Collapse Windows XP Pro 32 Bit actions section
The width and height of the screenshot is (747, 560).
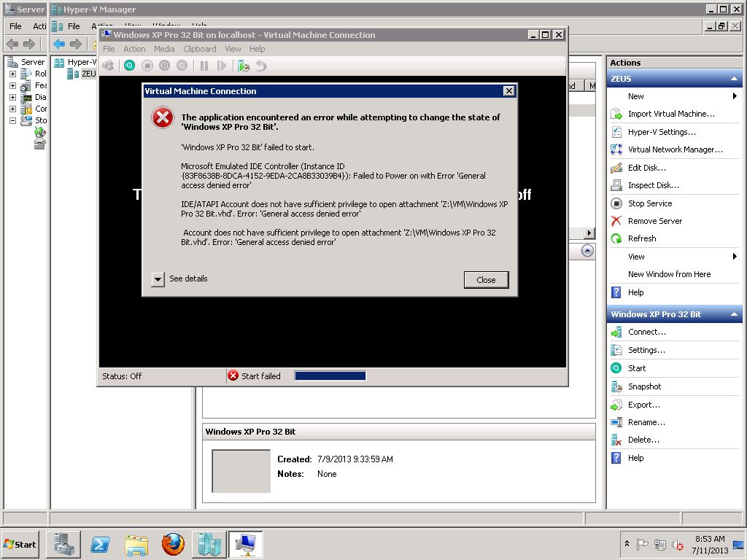coord(734,314)
